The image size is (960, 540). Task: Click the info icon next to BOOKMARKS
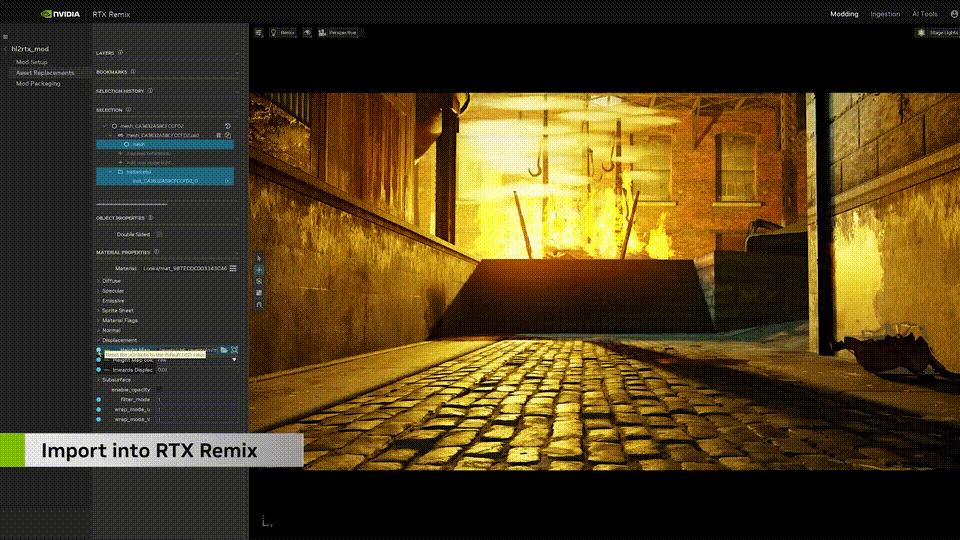tap(133, 72)
